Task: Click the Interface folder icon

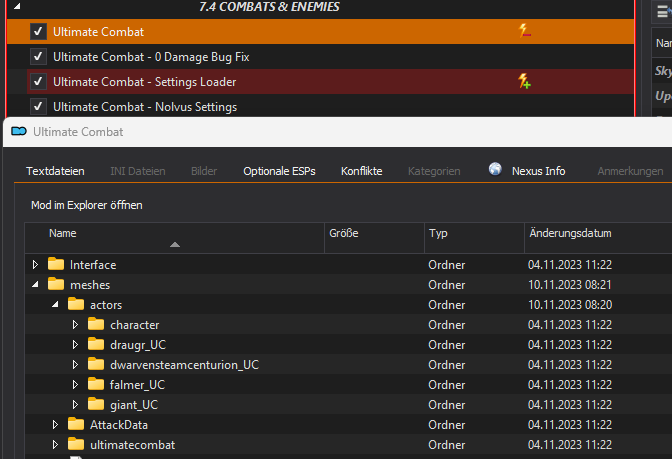Action: point(56,264)
